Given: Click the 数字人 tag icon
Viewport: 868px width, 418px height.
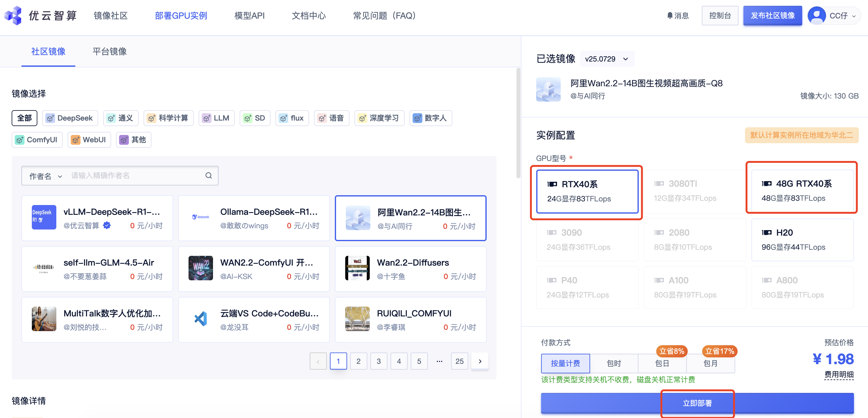Looking at the screenshot, I should point(417,118).
